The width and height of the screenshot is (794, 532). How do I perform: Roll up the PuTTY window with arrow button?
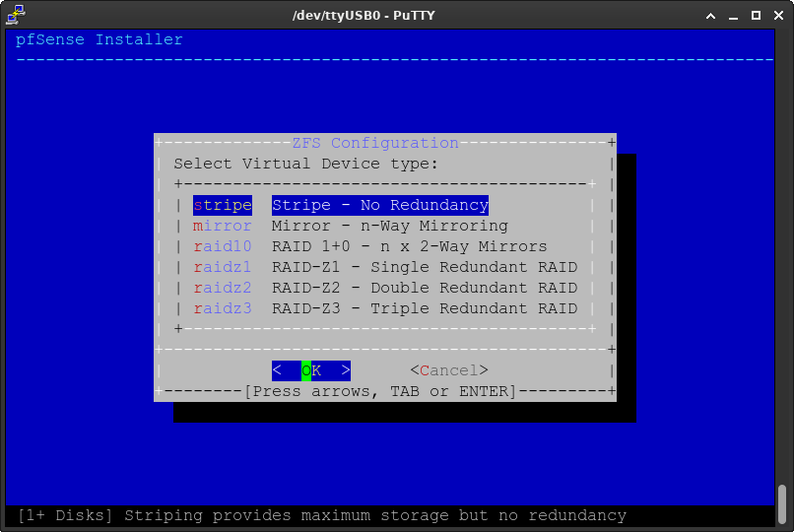710,16
